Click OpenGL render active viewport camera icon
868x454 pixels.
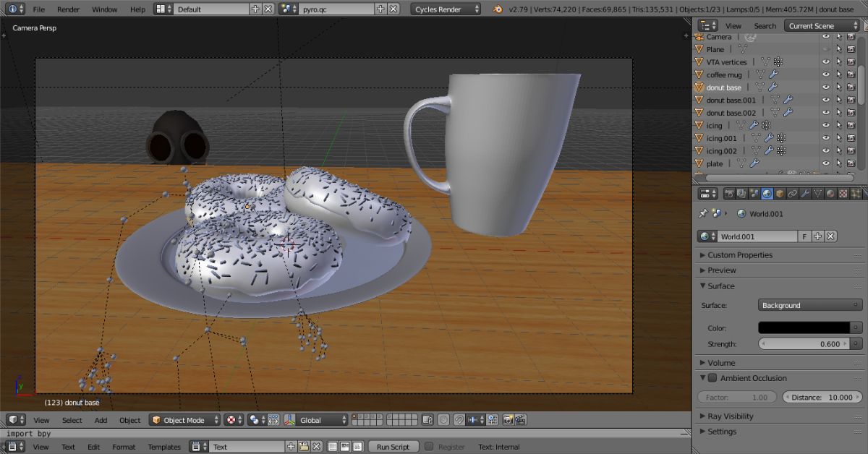(508, 420)
